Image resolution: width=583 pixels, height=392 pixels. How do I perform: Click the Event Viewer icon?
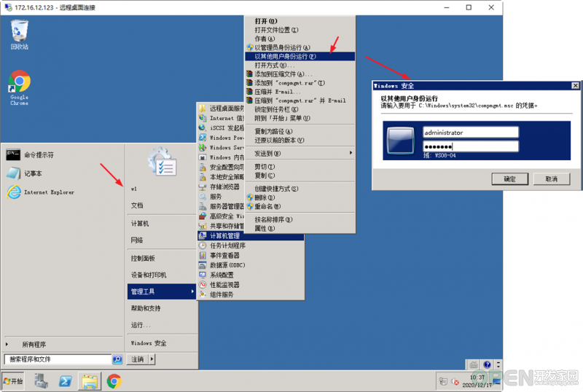click(x=203, y=255)
